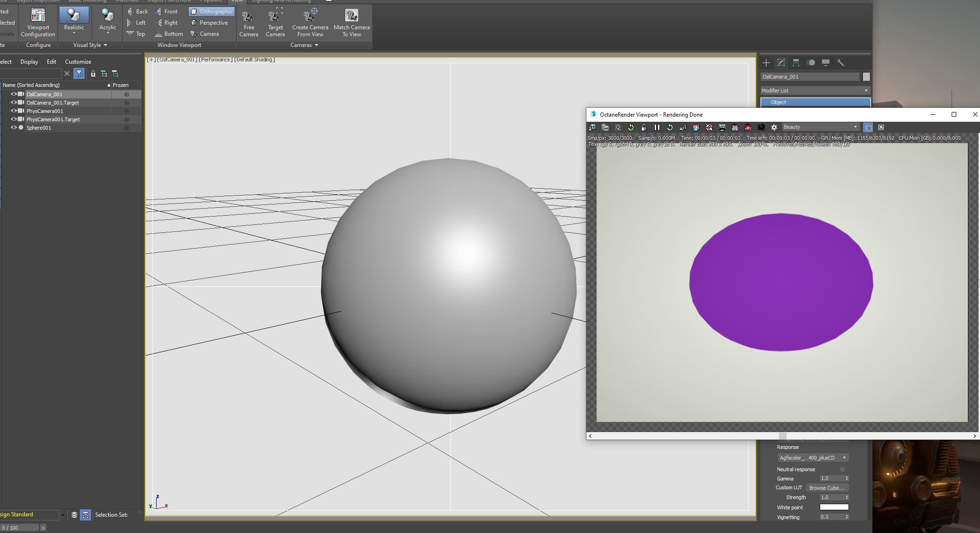Open the Customize menu in Scene Explorer
Screen dimensions: 980x533
tap(78, 62)
